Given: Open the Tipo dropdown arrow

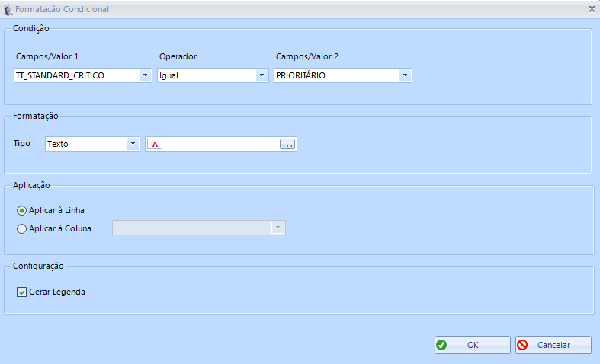Looking at the screenshot, I should [x=133, y=143].
